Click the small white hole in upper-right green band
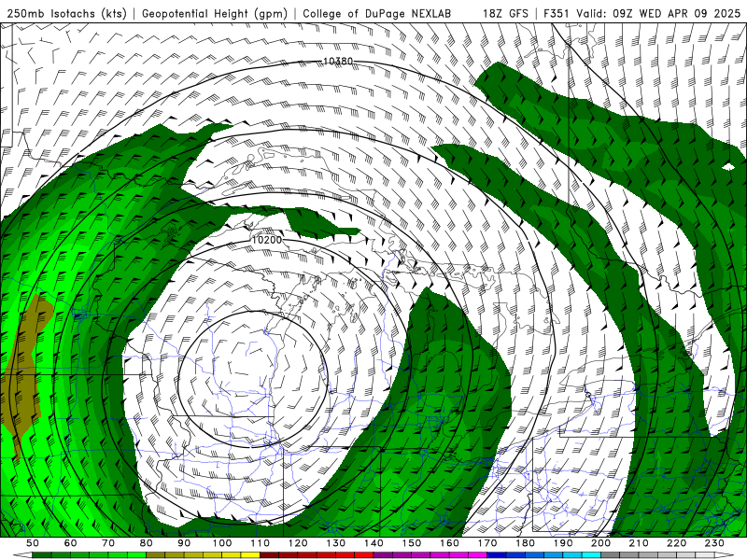This screenshot has width=747, height=560. point(728,167)
